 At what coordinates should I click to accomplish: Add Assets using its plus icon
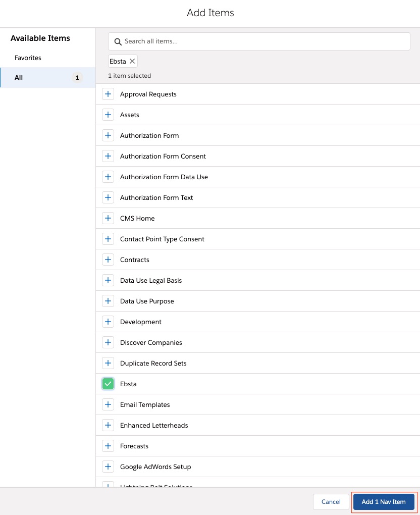[x=108, y=115]
